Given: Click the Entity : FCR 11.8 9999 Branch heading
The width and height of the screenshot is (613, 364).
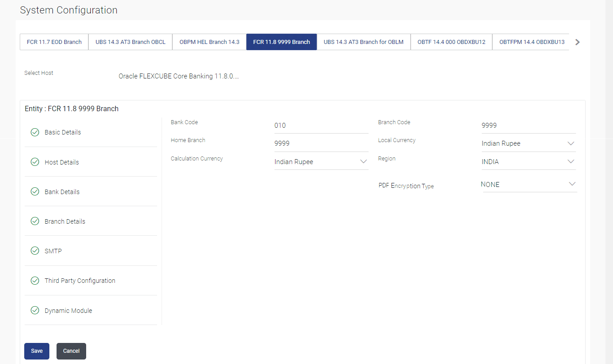Looking at the screenshot, I should click(x=72, y=108).
